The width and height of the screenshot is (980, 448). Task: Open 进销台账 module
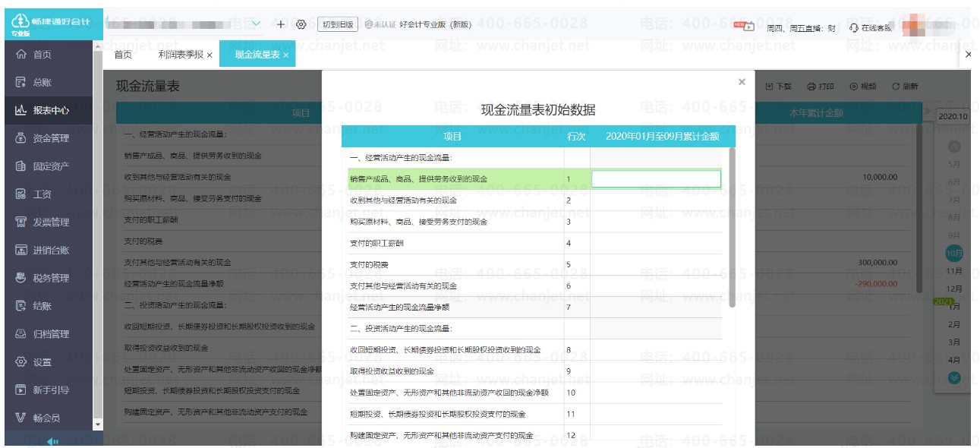click(x=50, y=250)
